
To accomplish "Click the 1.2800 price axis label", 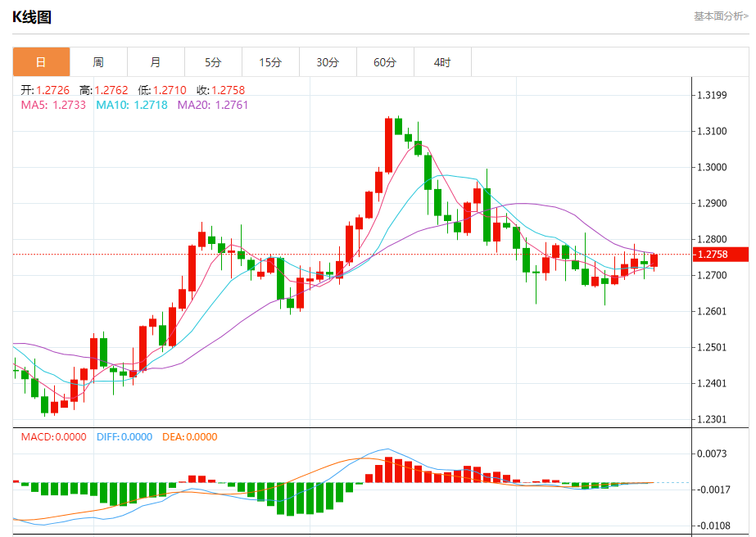I will click(x=712, y=239).
